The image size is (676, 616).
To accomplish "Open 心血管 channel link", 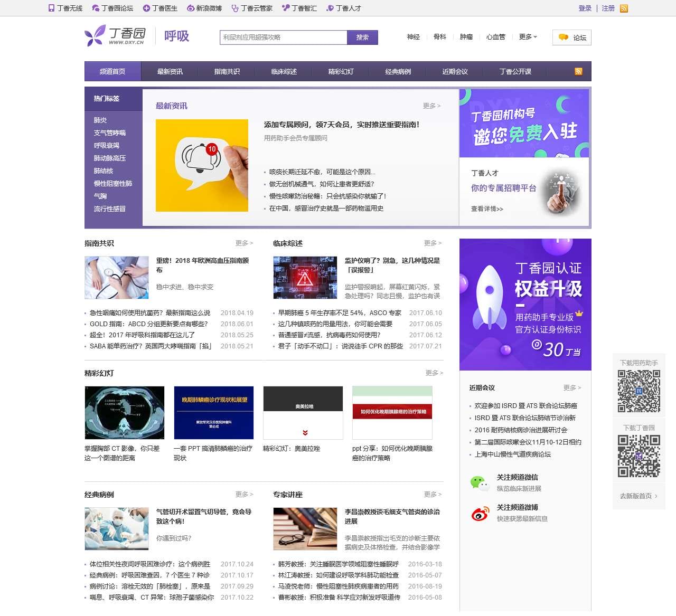I will [496, 36].
